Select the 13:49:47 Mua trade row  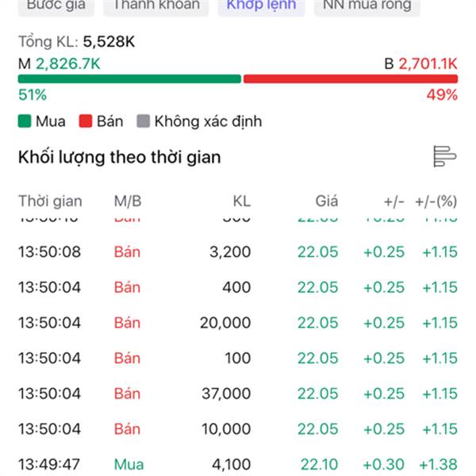[x=238, y=464]
